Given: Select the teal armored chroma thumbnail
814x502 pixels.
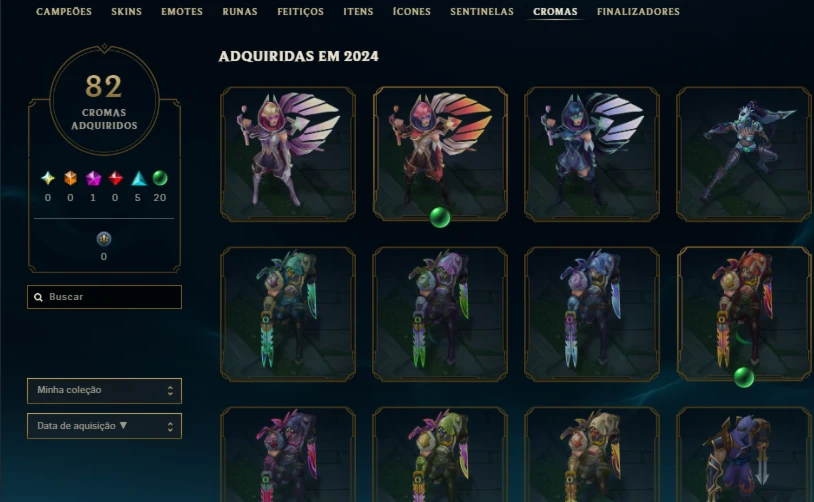Looking at the screenshot, I should 288,314.
